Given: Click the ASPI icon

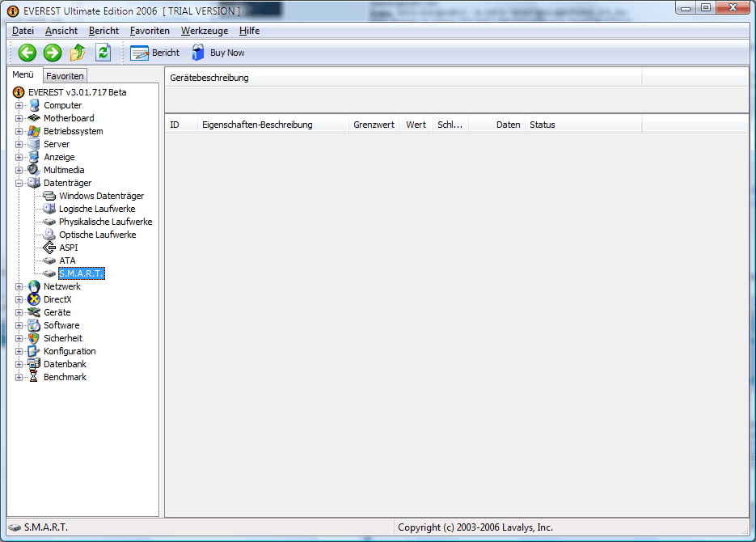Looking at the screenshot, I should [x=49, y=248].
